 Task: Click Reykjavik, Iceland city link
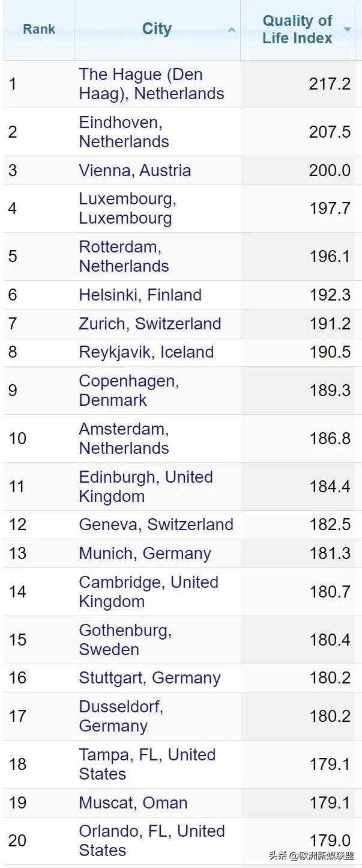[146, 352]
